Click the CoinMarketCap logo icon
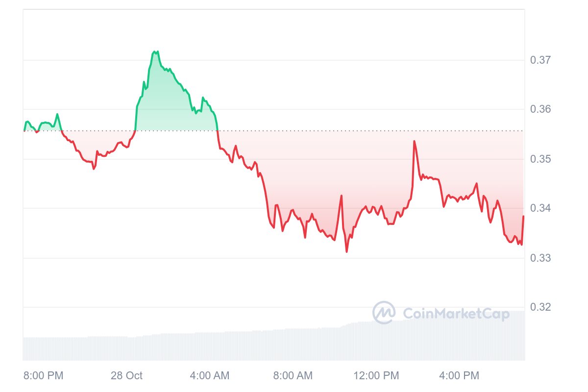588x392 pixels. pyautogui.click(x=384, y=313)
